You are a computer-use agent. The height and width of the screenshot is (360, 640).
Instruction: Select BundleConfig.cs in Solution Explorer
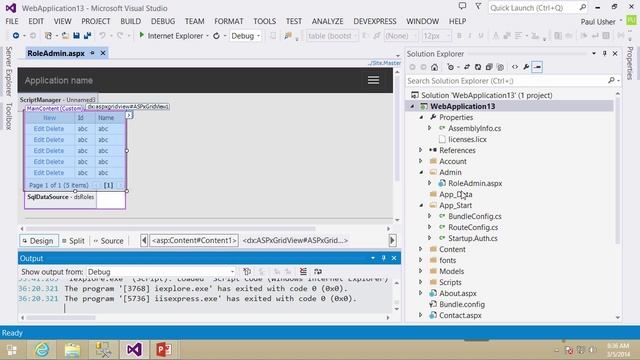point(475,216)
